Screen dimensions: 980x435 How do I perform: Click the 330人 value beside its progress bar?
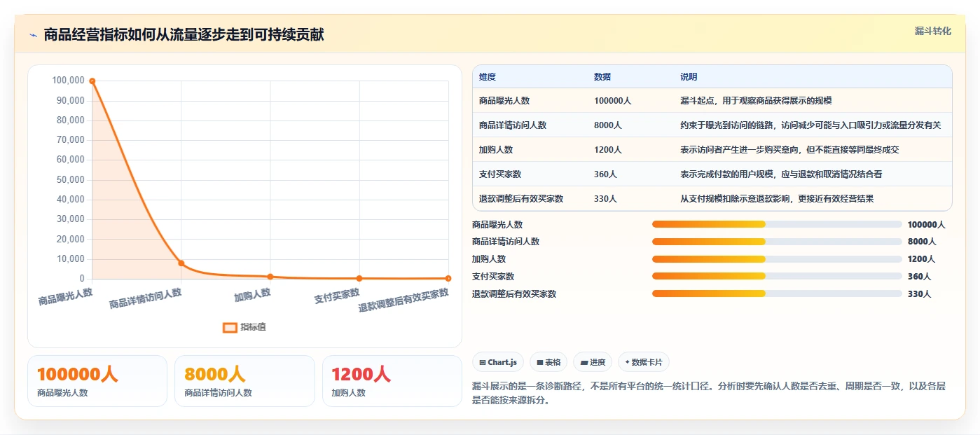click(919, 294)
